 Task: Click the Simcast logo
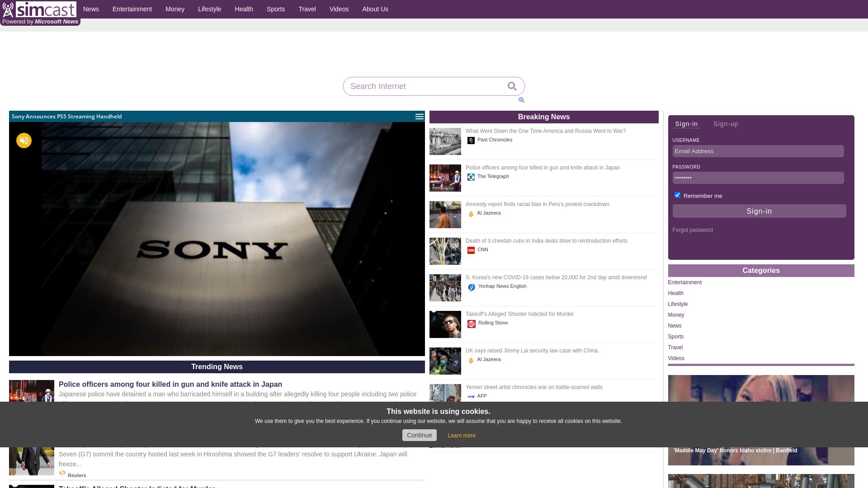(x=39, y=9)
